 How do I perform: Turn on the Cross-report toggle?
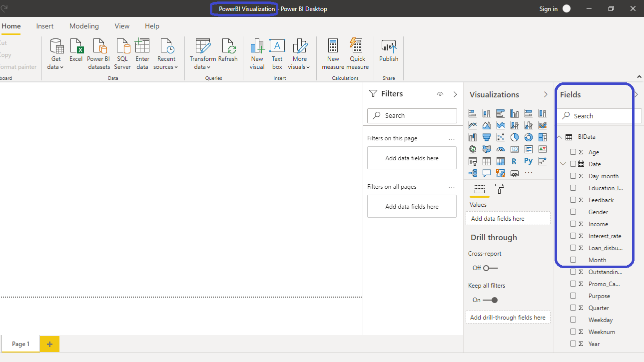click(490, 268)
